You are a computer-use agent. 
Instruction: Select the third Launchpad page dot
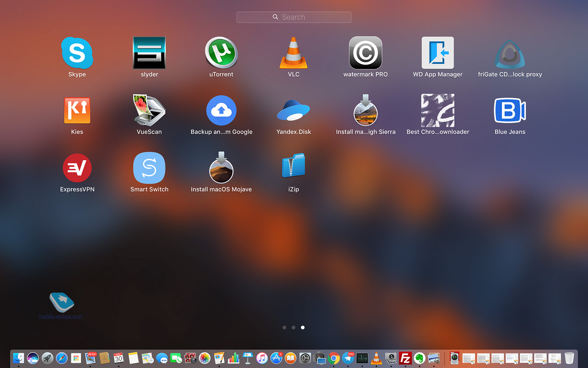[x=302, y=328]
